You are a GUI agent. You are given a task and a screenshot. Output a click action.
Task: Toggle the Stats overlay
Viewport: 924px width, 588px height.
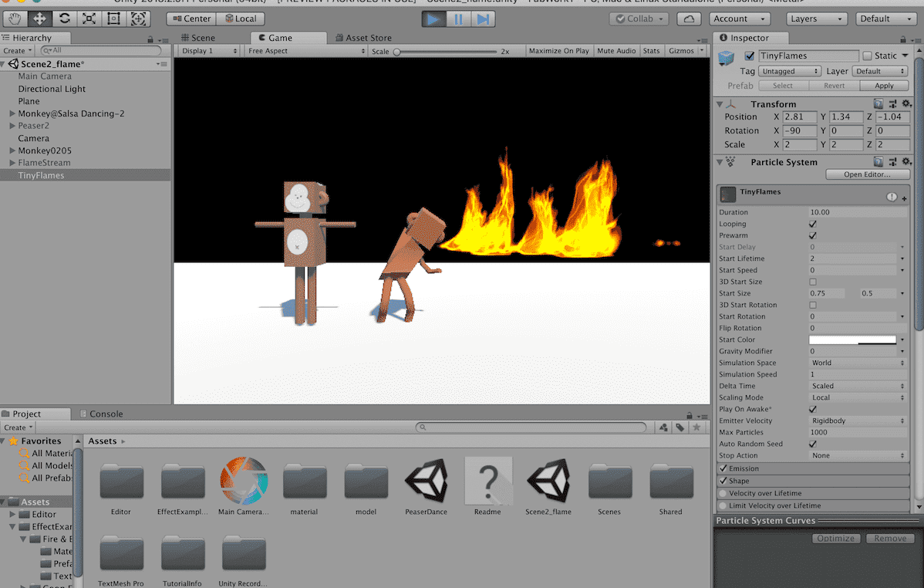[x=651, y=51]
